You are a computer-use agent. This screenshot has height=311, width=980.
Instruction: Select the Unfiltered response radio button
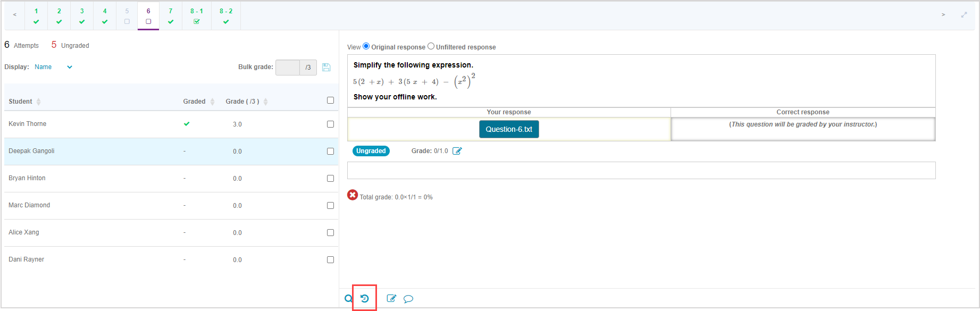[x=431, y=46]
